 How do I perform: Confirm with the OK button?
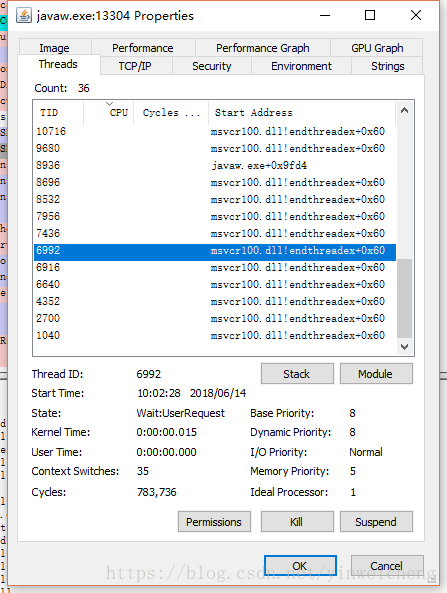coord(300,566)
